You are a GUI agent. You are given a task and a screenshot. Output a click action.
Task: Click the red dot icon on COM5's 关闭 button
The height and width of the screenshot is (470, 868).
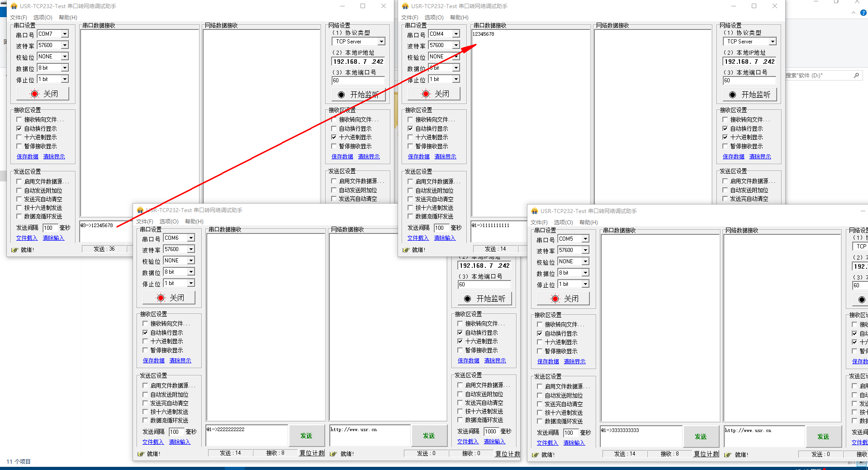click(x=555, y=299)
